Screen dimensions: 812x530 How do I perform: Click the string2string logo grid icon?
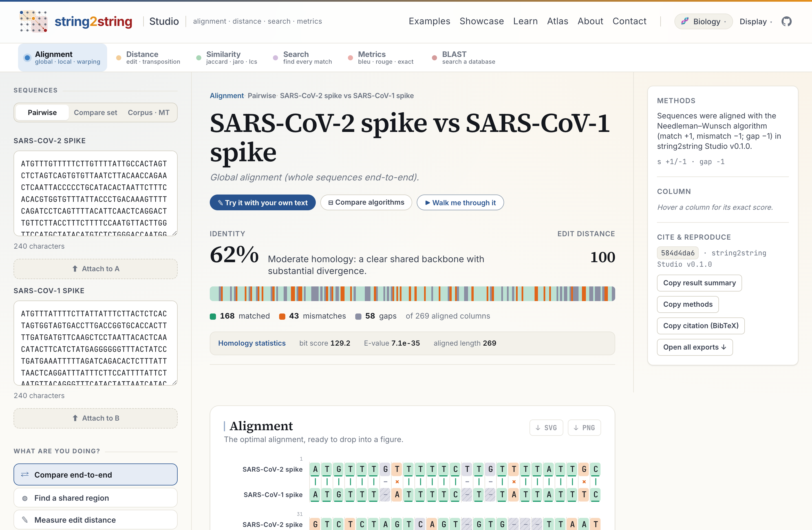[34, 21]
